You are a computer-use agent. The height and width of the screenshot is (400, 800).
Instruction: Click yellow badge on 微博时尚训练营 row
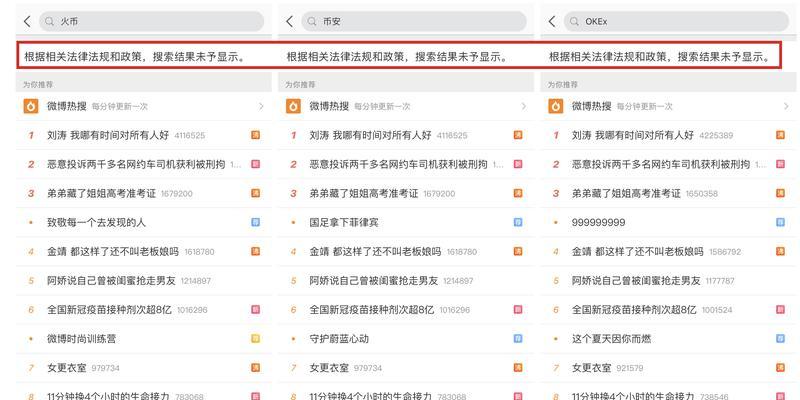(255, 338)
